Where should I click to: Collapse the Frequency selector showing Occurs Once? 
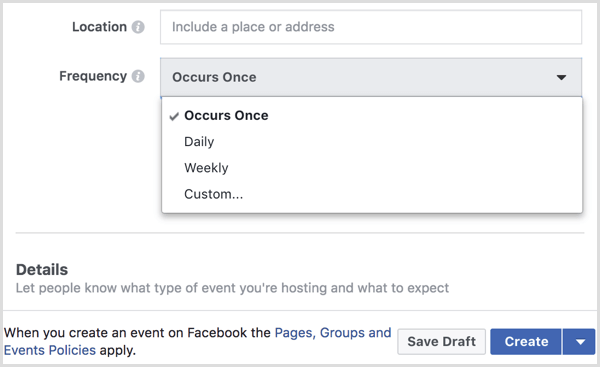click(x=371, y=77)
